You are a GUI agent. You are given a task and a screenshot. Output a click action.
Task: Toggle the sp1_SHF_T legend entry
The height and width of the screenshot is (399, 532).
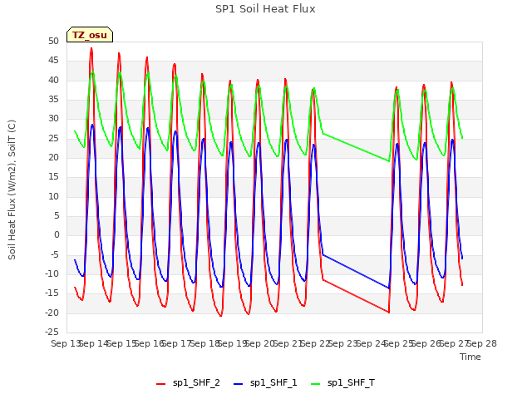(343, 383)
